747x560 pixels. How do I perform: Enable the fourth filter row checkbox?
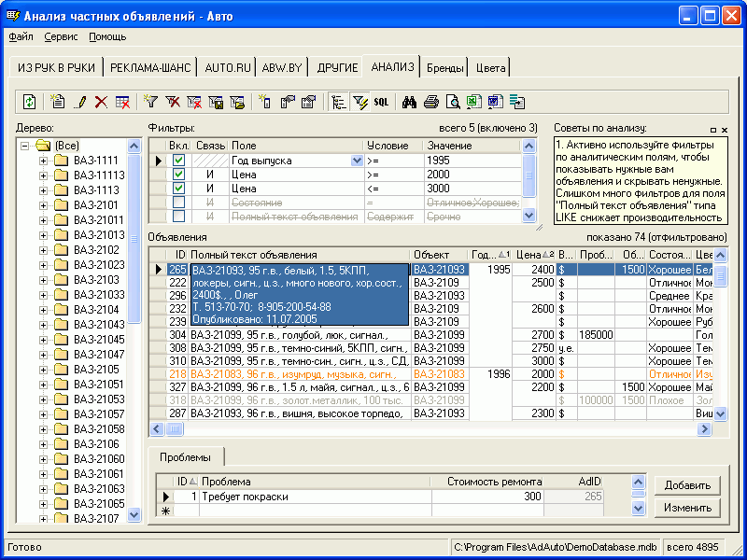(179, 202)
